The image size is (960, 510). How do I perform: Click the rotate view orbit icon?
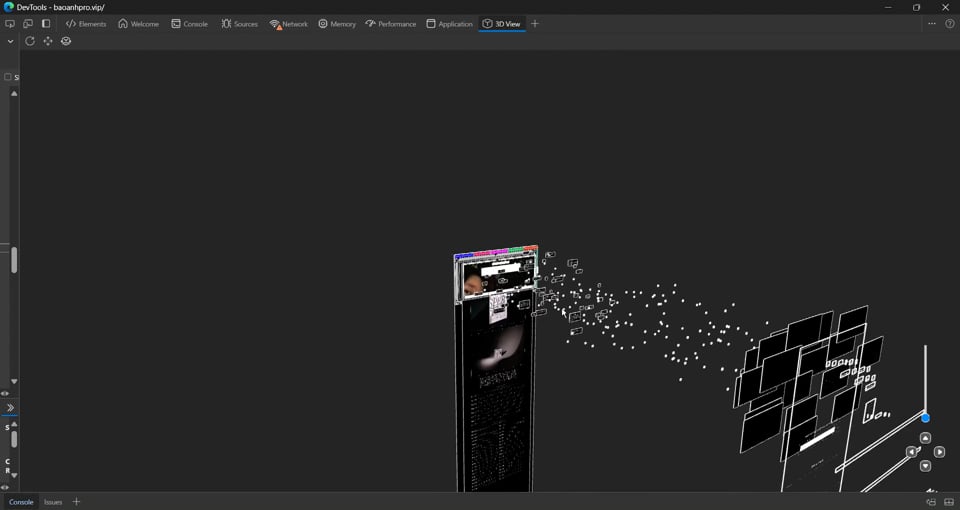click(66, 41)
